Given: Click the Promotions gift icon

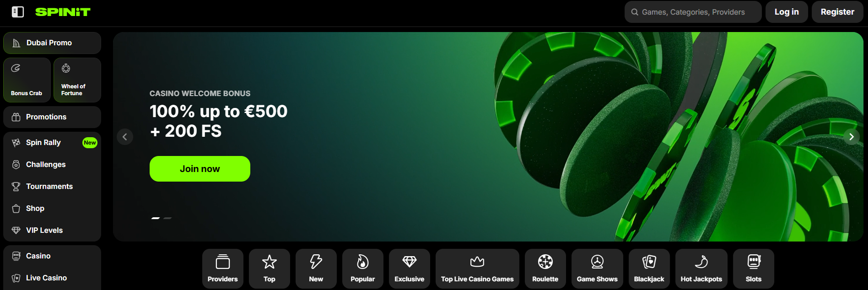Looking at the screenshot, I should pos(16,117).
